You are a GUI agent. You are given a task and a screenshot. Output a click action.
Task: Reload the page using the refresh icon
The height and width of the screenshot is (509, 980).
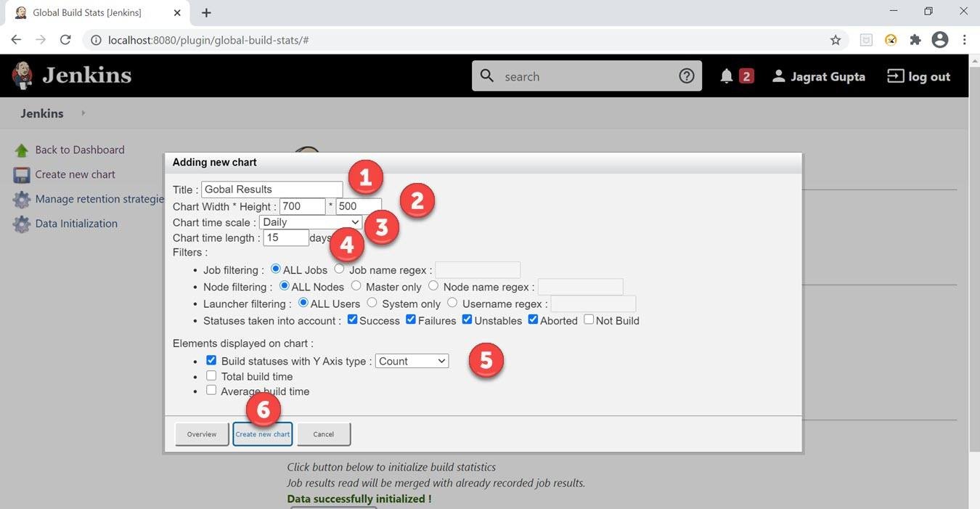[65, 40]
